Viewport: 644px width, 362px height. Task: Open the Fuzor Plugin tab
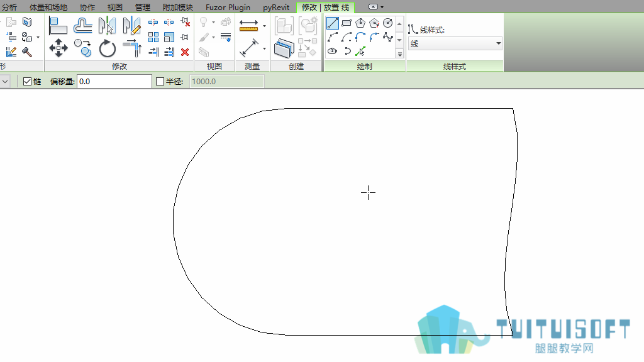(228, 8)
